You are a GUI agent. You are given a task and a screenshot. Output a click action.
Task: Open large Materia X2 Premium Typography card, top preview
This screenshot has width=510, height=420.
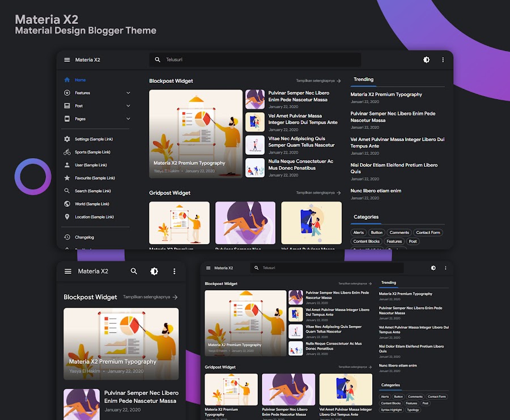196,134
